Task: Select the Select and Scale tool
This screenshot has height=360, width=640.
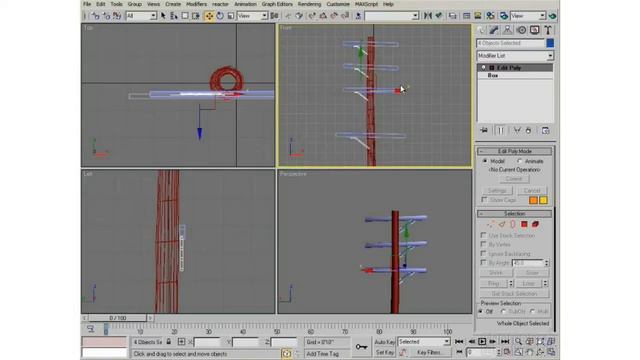Action: click(x=231, y=16)
